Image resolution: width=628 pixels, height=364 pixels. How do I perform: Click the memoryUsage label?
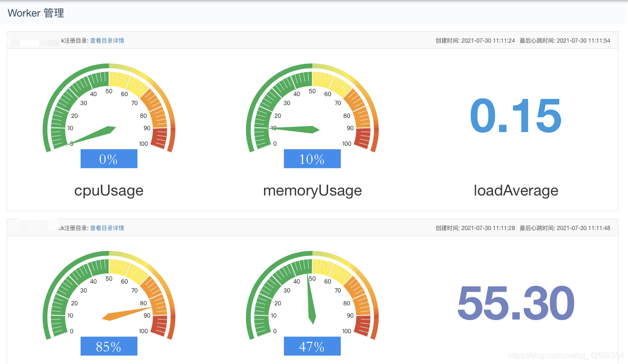click(312, 191)
